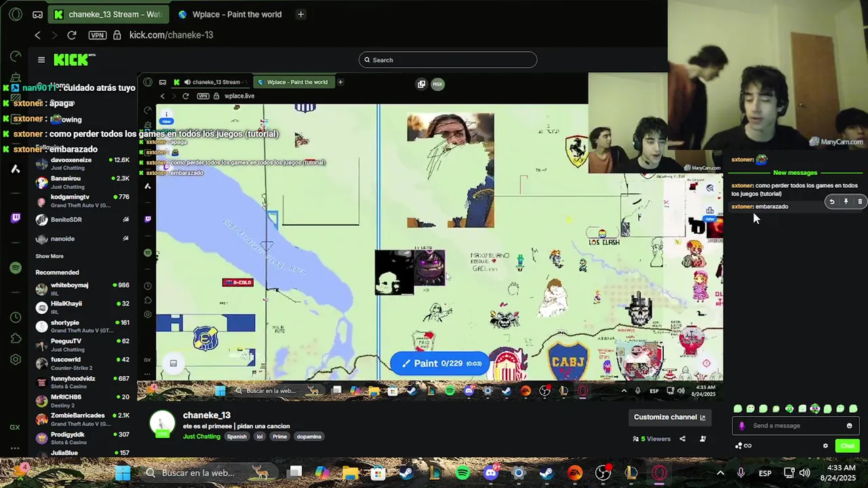Open volume speaker in system tray
The width and height of the screenshot is (868, 488).
coord(805,472)
